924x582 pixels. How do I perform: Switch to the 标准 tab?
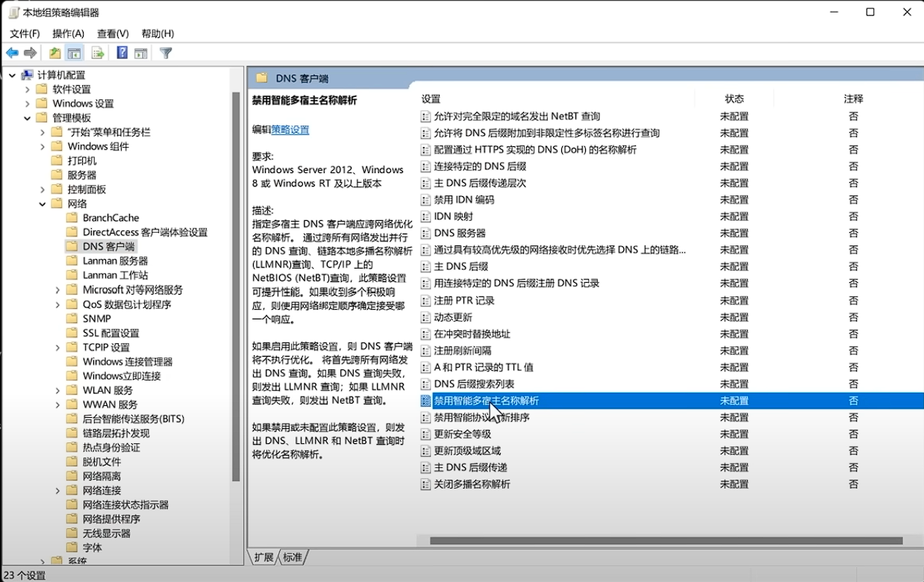293,557
